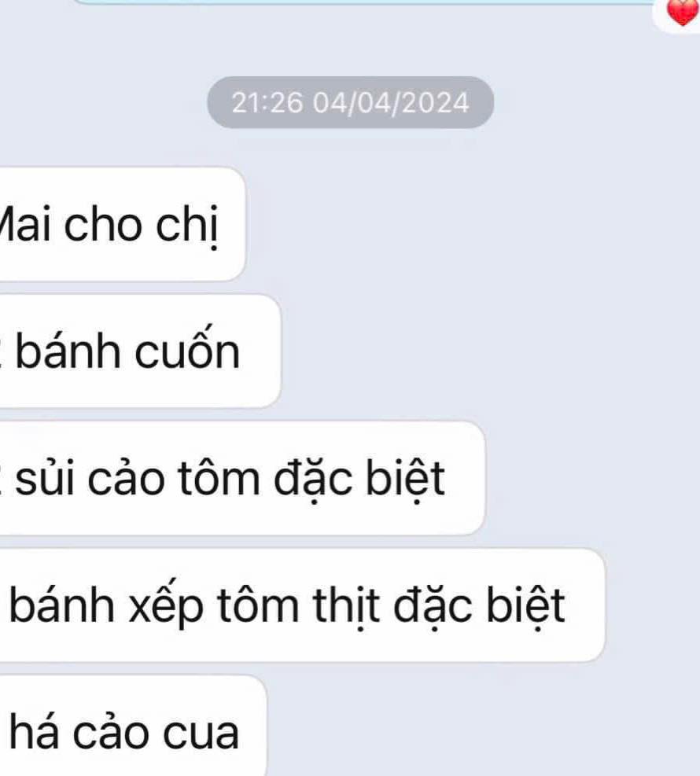Click the red heart reaction icon

(683, 12)
